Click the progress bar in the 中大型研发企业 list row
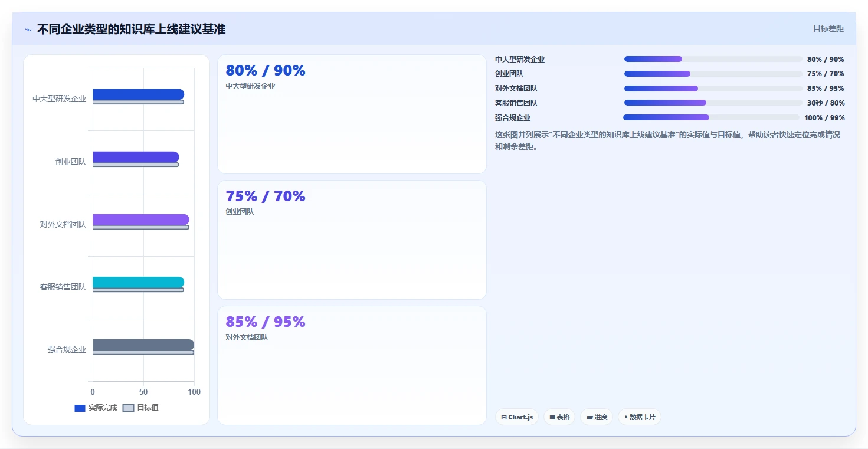The width and height of the screenshot is (868, 449). click(713, 59)
